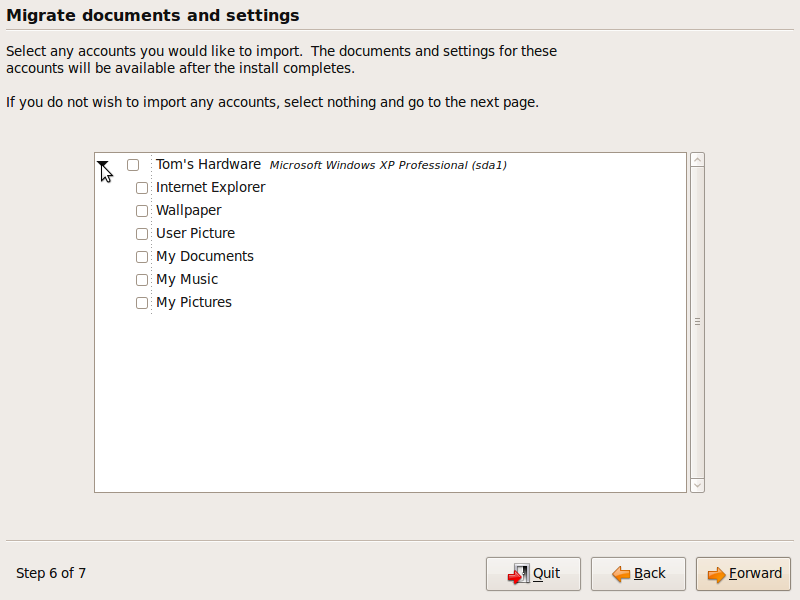The image size is (800, 600).
Task: Click the red power icon on Quit button
Action: click(519, 574)
